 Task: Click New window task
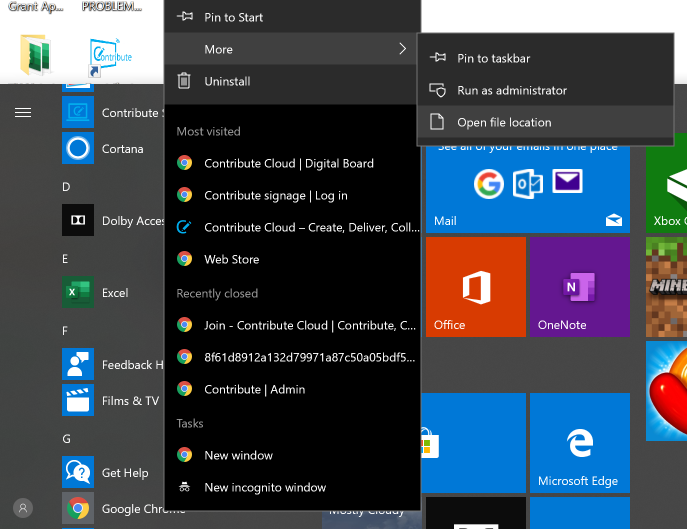(x=292, y=455)
